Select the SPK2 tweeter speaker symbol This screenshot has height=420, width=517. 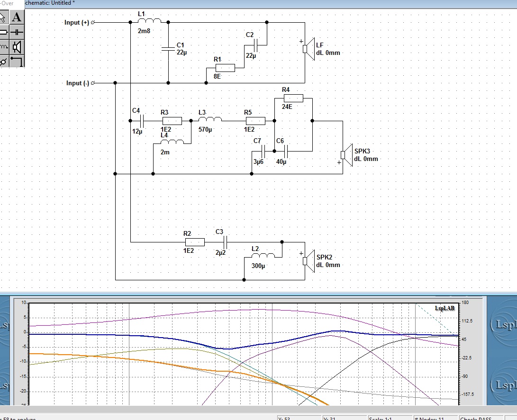click(309, 261)
